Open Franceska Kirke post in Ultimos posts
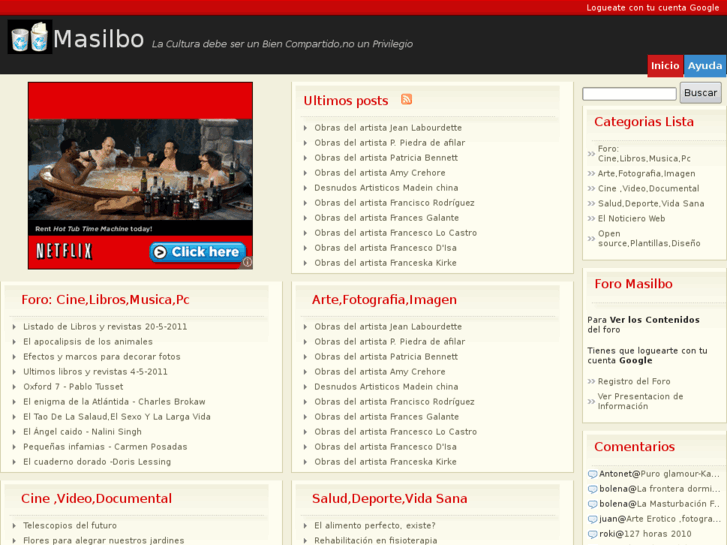 coord(385,263)
